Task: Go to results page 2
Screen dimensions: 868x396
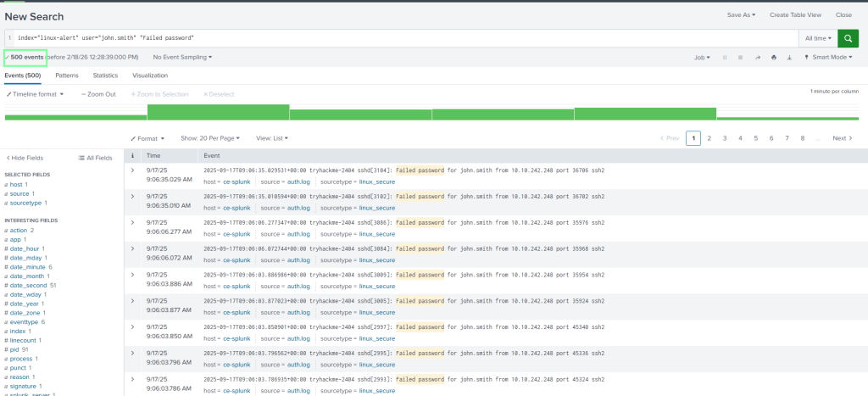Action: pyautogui.click(x=709, y=137)
